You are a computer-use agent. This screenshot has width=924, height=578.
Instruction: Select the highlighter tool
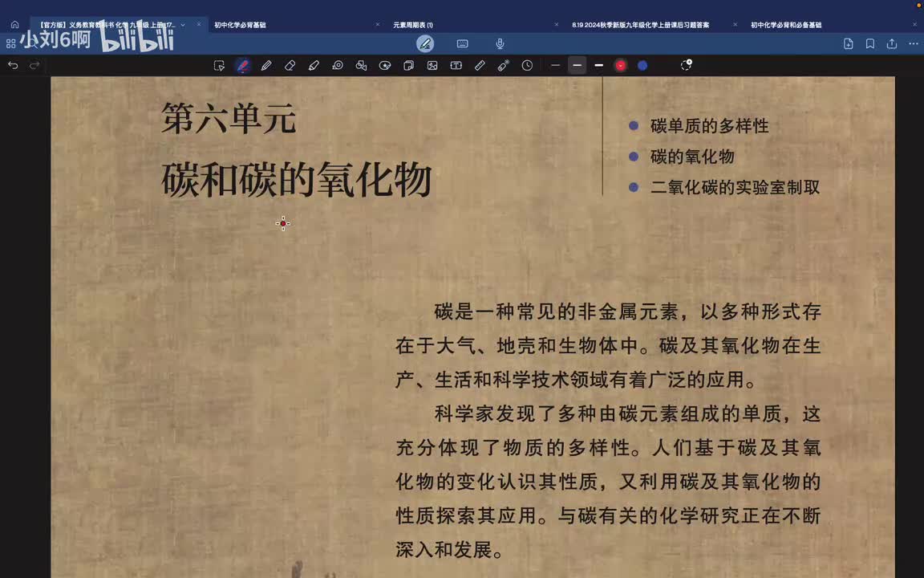(314, 66)
